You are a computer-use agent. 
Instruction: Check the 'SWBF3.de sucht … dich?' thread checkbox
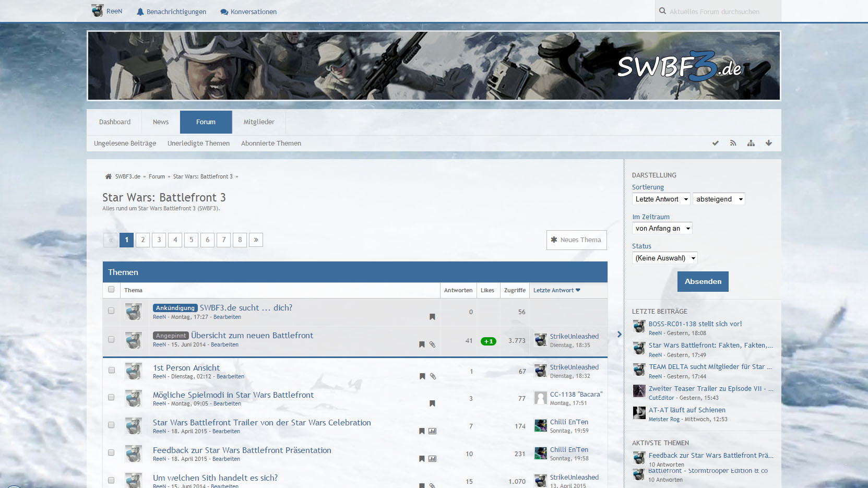click(x=111, y=311)
